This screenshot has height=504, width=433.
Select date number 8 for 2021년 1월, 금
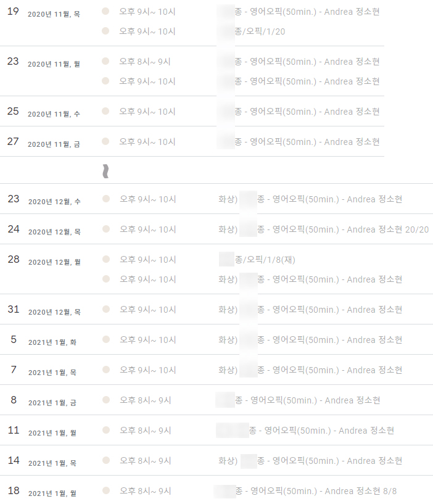[x=14, y=400]
